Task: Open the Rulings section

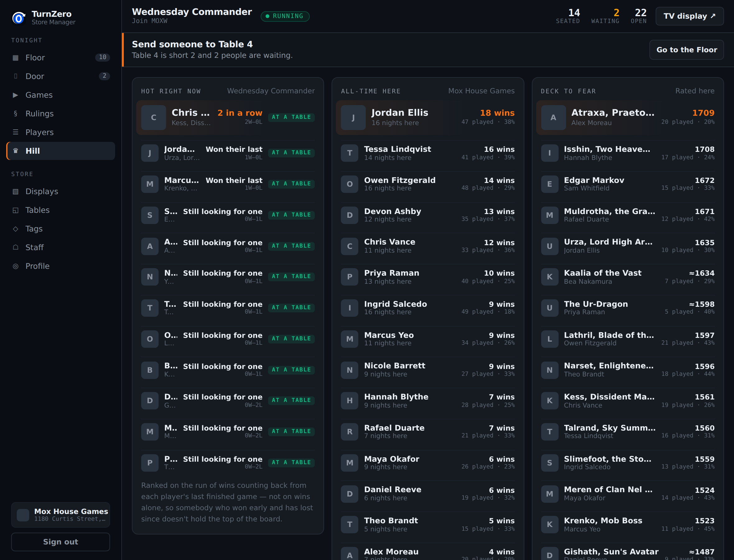Action: coord(61,114)
